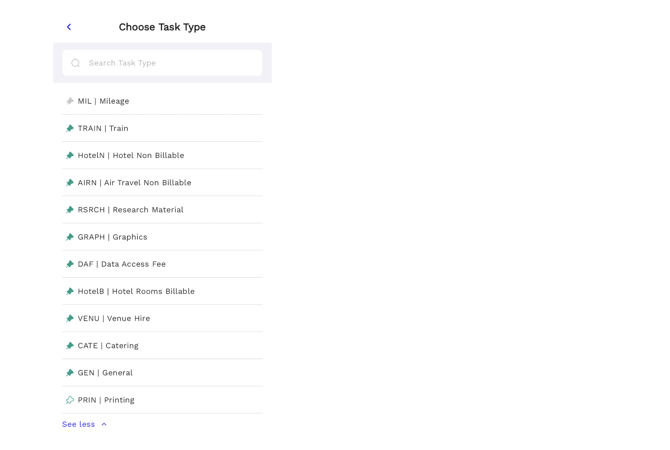Toggle pin beside RSRCH Research Material

(70, 210)
